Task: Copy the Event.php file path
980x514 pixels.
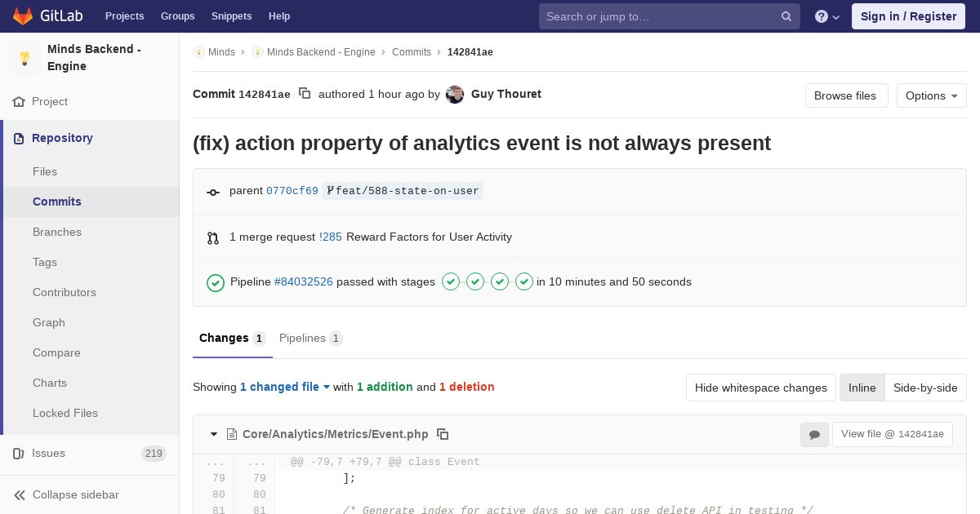Action: tap(443, 434)
